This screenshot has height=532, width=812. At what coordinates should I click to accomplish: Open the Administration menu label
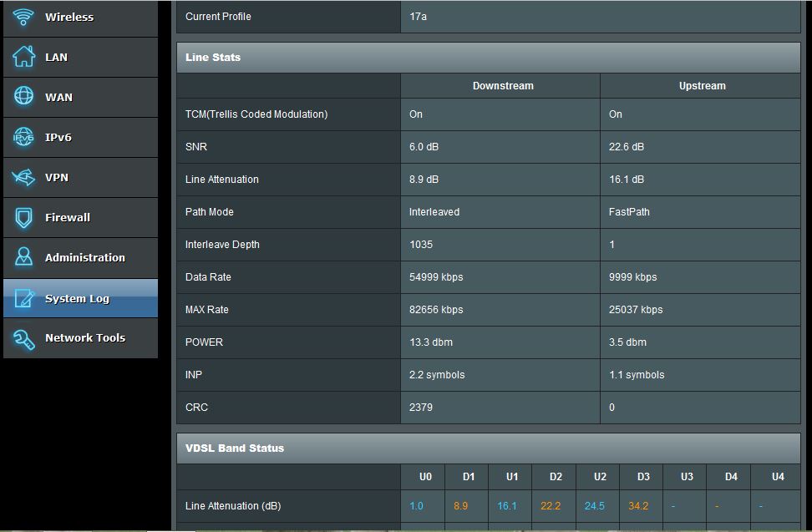click(x=84, y=257)
